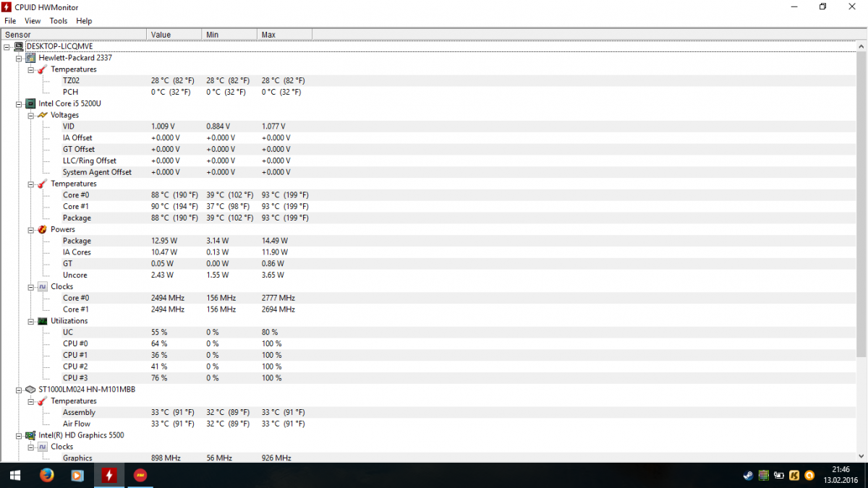Click the Voltages lightning icon
868x488 pixels.
[x=43, y=115]
